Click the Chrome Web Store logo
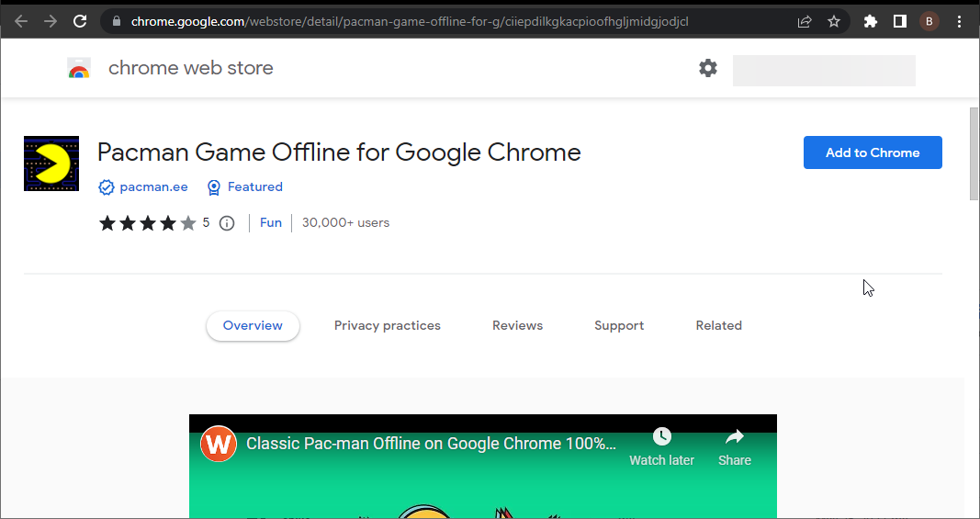980x519 pixels. click(79, 68)
